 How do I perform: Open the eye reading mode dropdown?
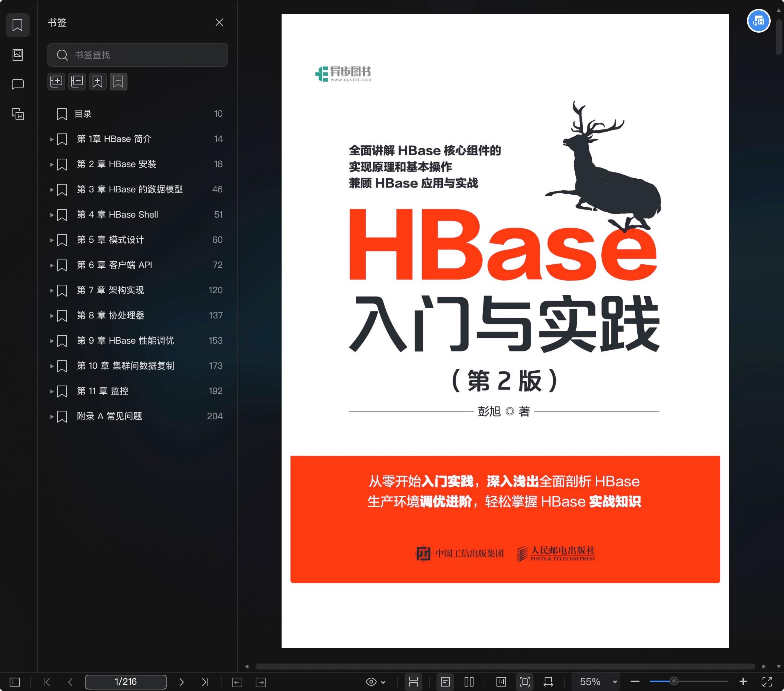(375, 682)
